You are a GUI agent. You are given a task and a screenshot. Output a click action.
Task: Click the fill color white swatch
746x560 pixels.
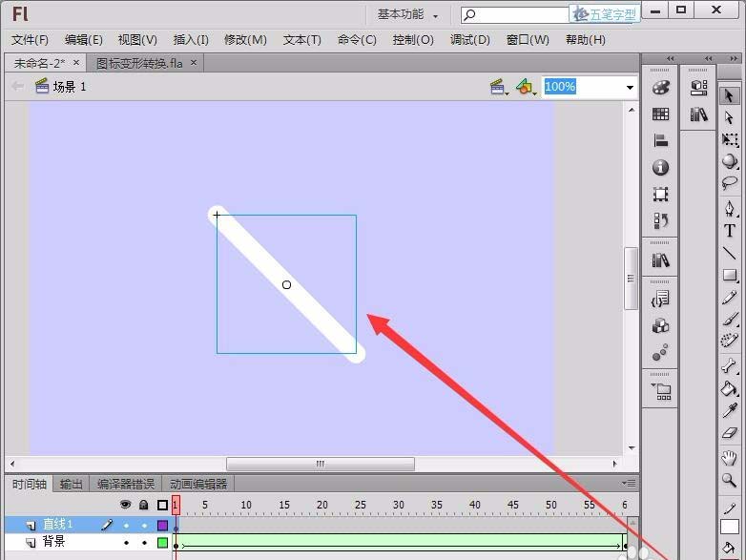pos(730,528)
